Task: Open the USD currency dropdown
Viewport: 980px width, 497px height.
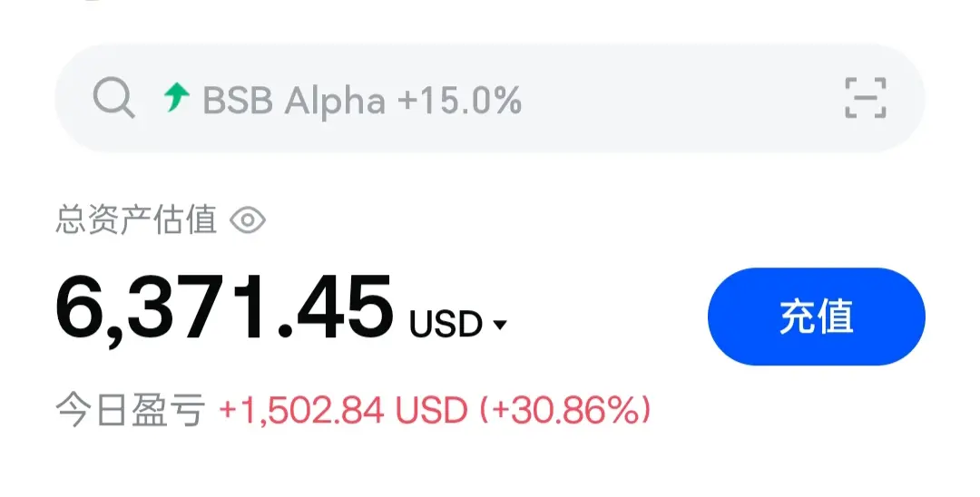Action: pos(458,324)
